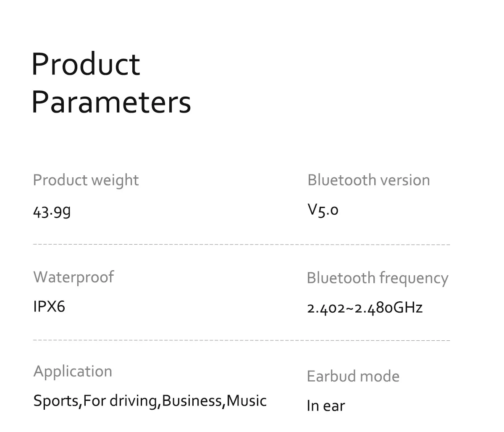Click the dashed divider below IPX6

[241, 340]
